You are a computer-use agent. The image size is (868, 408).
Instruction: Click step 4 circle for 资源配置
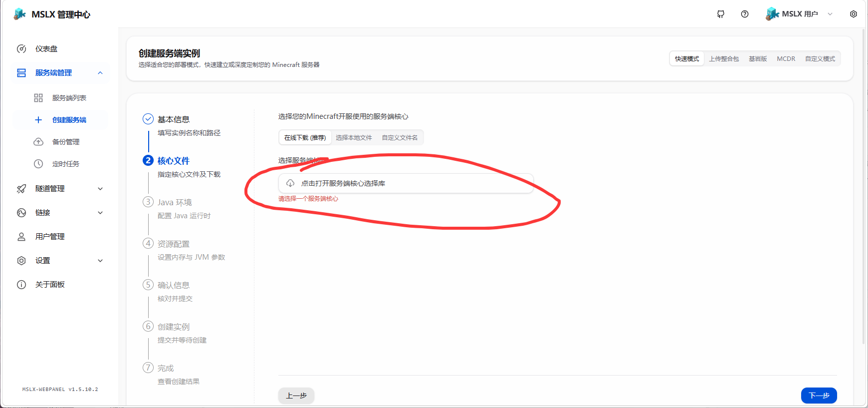pyautogui.click(x=148, y=243)
